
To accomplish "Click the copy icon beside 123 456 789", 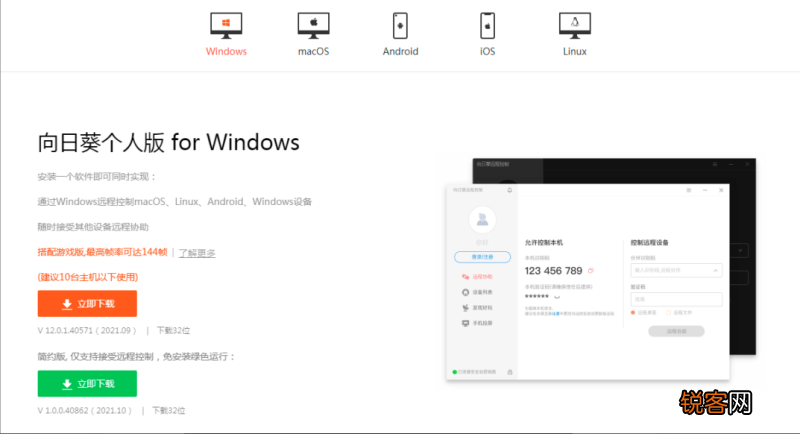I will (x=591, y=271).
